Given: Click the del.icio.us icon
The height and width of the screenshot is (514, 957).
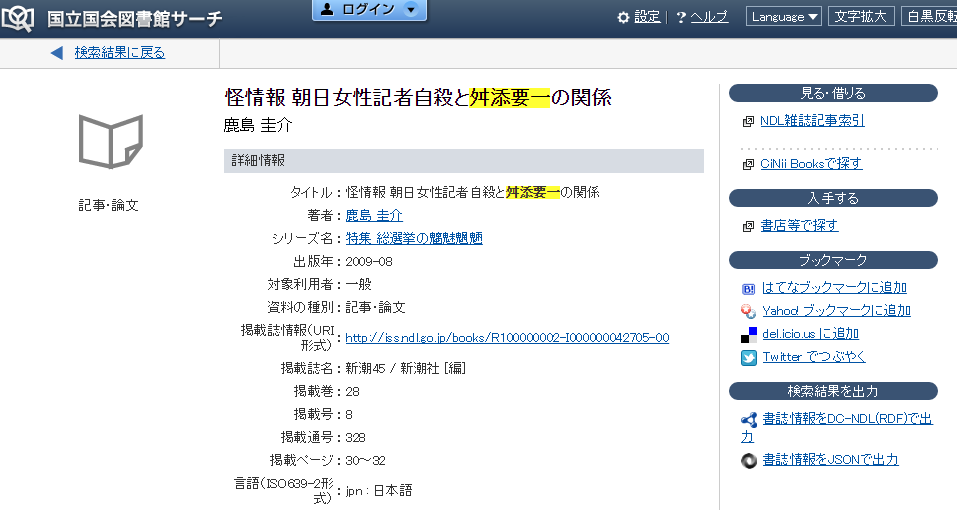Looking at the screenshot, I should tap(748, 334).
